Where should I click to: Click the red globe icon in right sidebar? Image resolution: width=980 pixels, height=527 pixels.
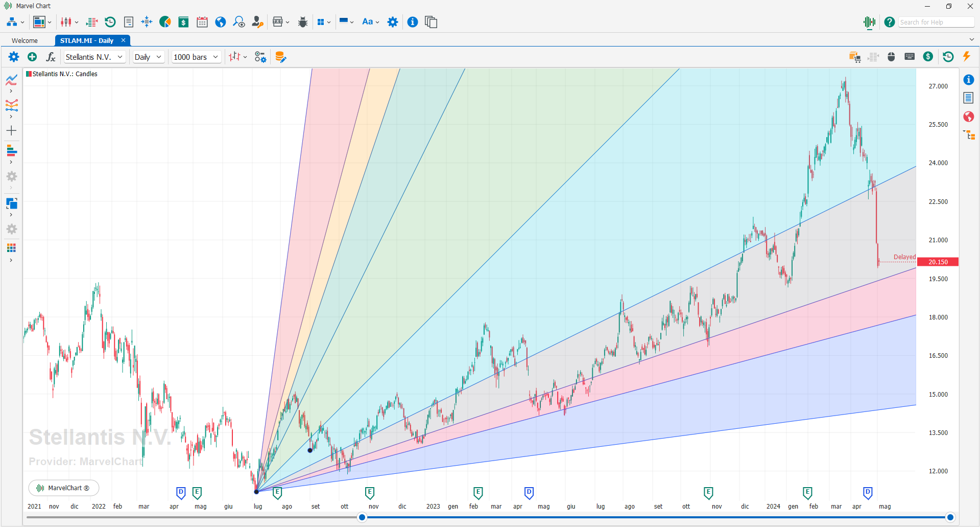(968, 117)
